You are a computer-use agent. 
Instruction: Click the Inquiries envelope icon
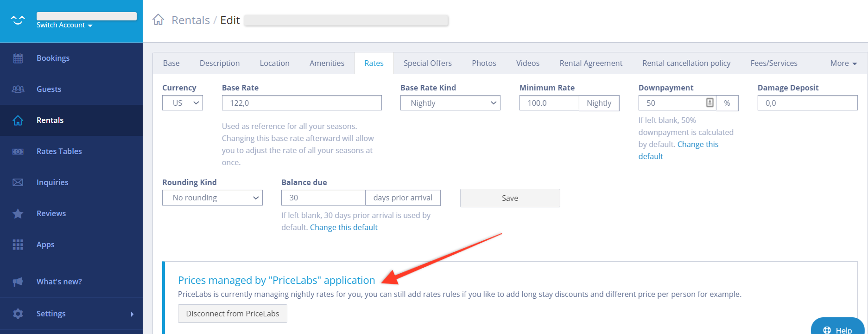(18, 182)
